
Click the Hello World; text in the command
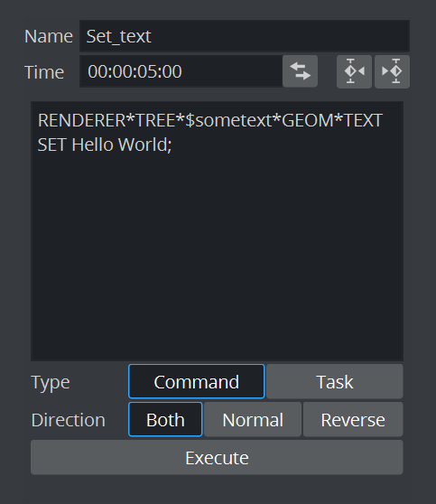point(122,145)
